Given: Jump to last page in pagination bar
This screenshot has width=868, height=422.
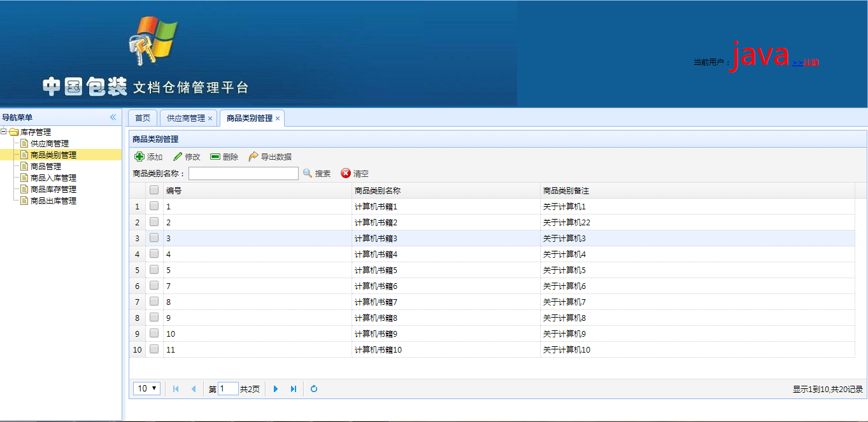Looking at the screenshot, I should pyautogui.click(x=294, y=389).
